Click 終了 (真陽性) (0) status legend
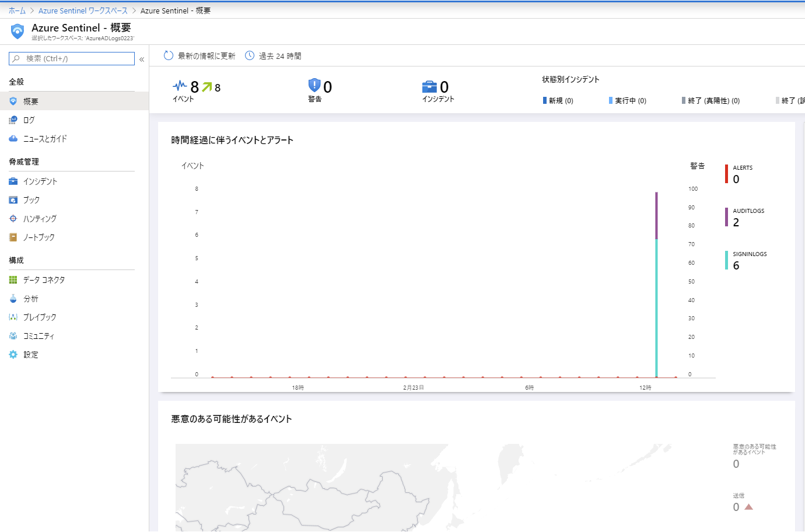 [710, 101]
